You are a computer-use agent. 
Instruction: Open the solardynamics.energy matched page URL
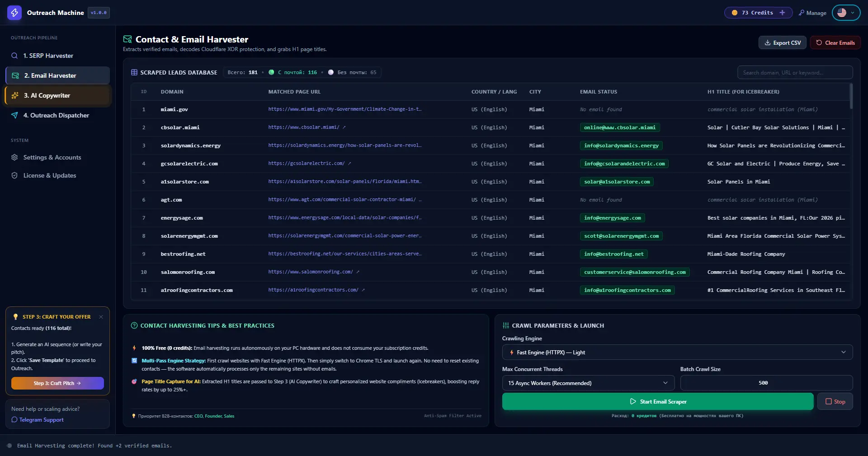click(344, 146)
